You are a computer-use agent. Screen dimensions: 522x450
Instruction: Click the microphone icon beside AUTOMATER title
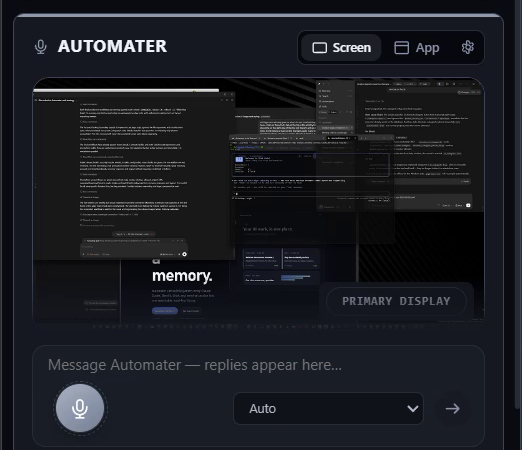[41, 47]
